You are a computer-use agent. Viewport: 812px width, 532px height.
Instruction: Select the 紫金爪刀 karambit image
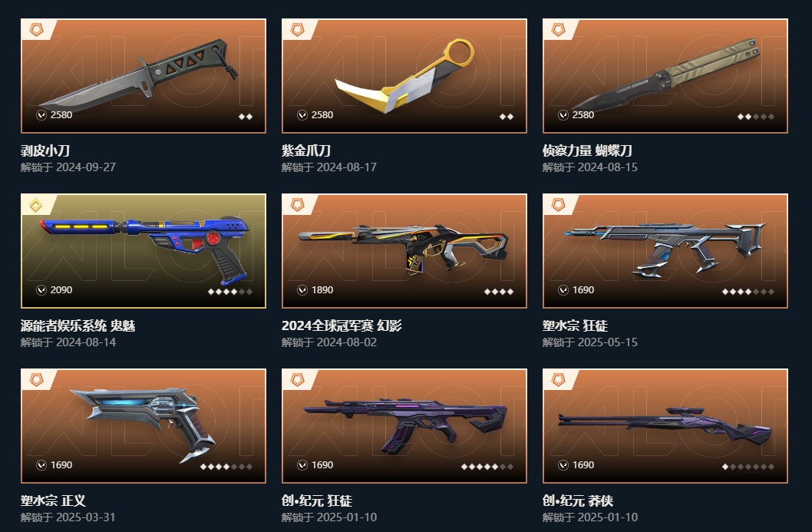(404, 76)
